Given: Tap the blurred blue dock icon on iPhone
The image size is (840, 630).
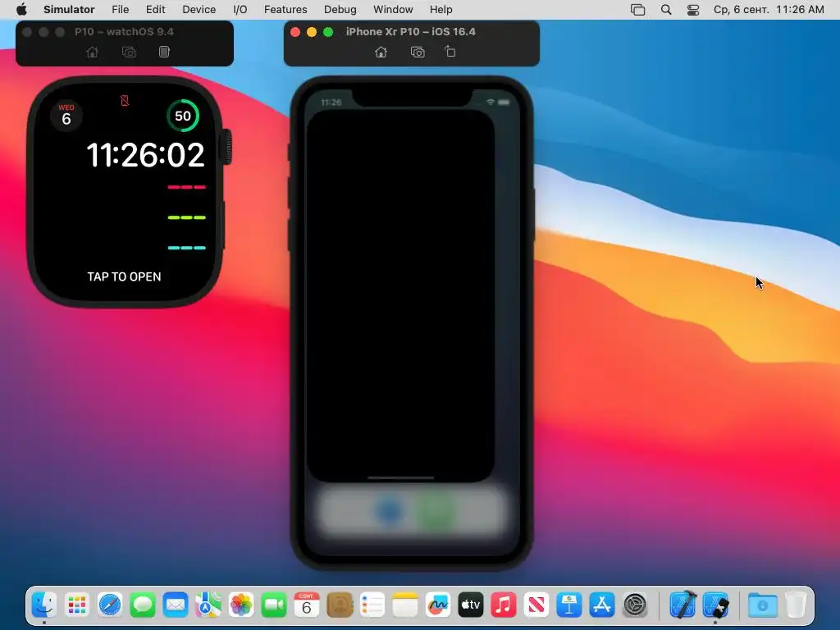Looking at the screenshot, I should pyautogui.click(x=390, y=511).
